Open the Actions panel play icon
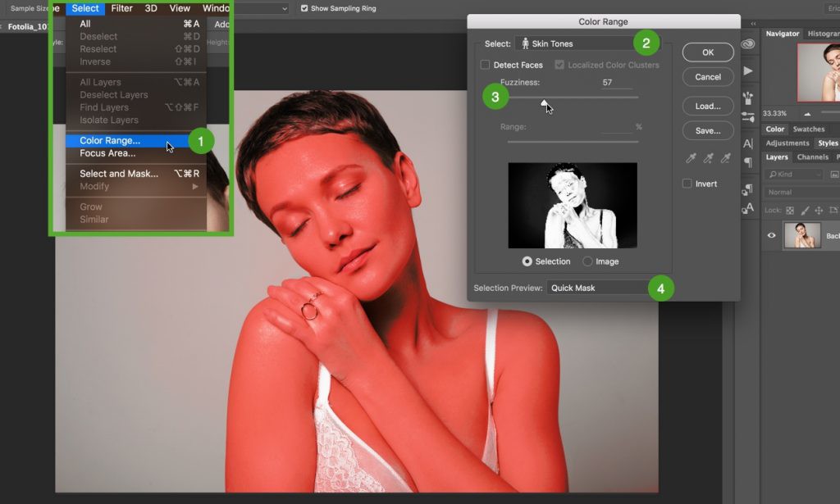 [748, 70]
